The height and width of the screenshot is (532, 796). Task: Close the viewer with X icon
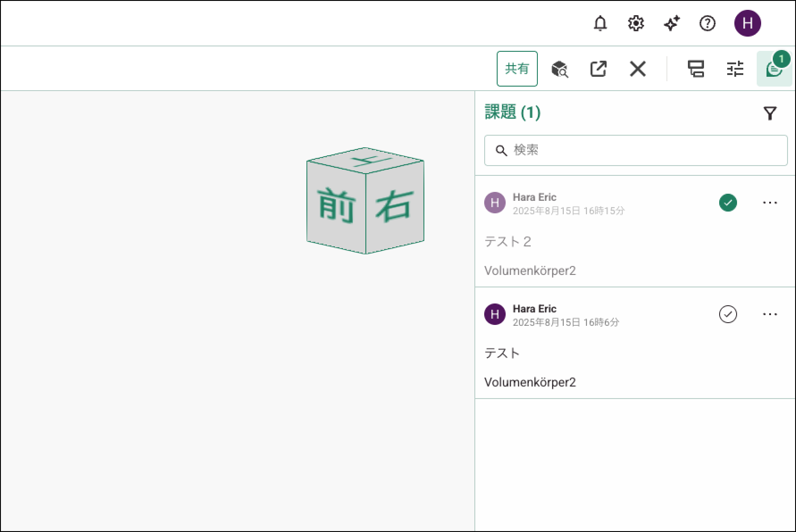[x=637, y=69]
